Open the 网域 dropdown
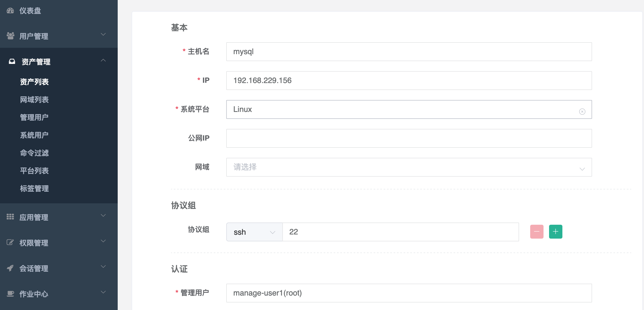644x310 pixels. 409,167
